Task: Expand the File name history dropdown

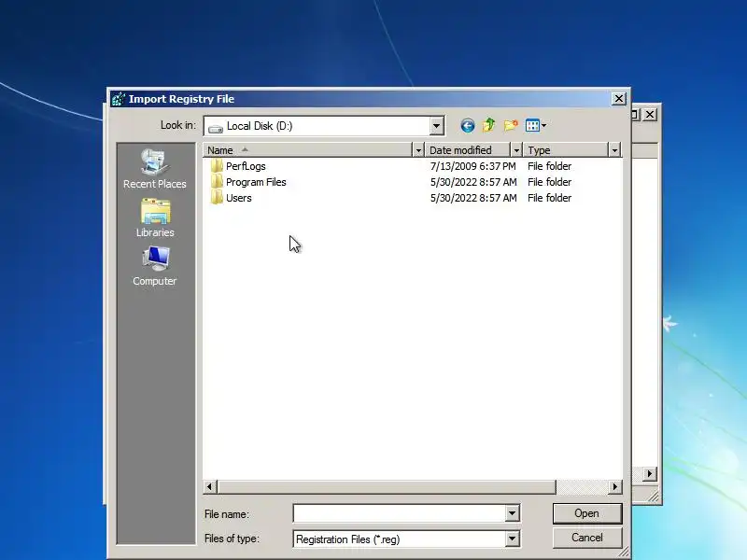Action: point(512,513)
